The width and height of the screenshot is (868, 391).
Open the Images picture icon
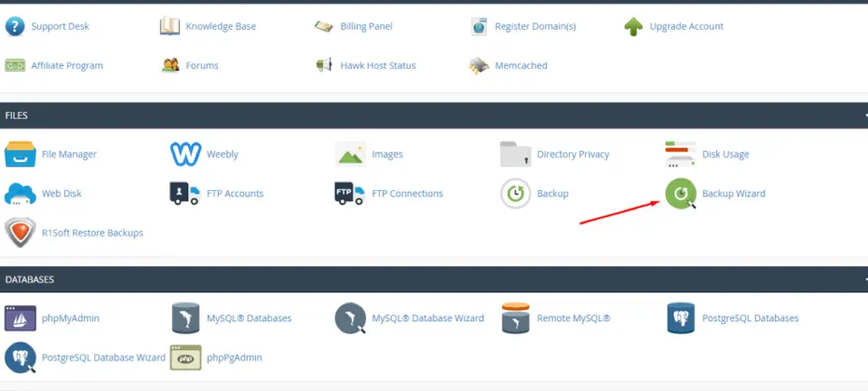pyautogui.click(x=351, y=154)
